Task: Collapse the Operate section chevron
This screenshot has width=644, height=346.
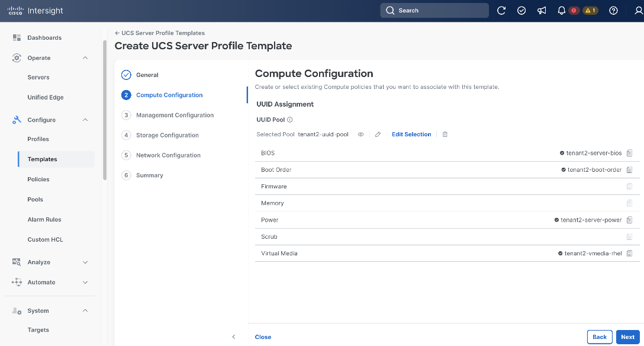Action: coord(85,58)
